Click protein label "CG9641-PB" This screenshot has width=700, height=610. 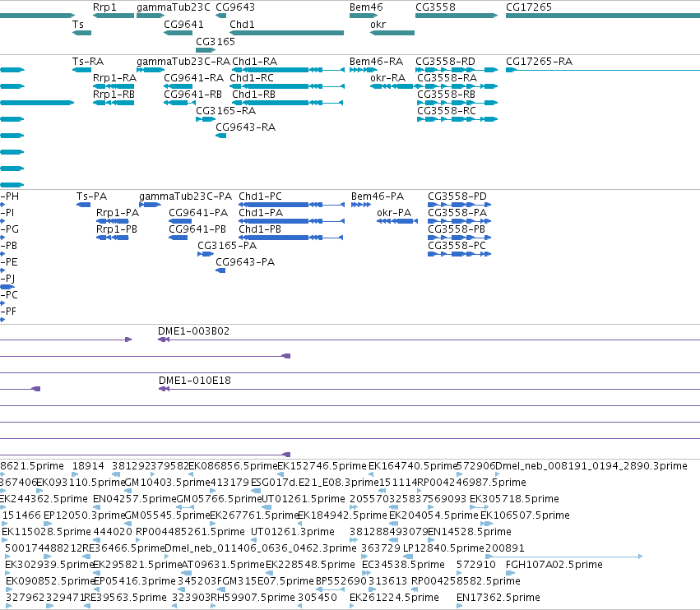coord(197,229)
